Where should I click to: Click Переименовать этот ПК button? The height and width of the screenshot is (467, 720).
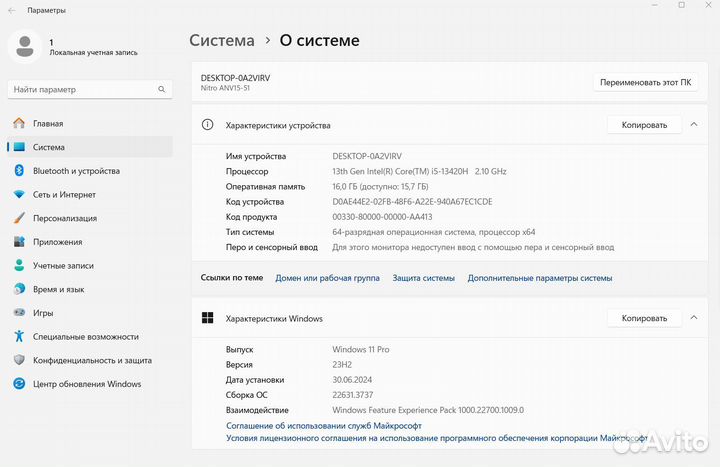tap(645, 82)
